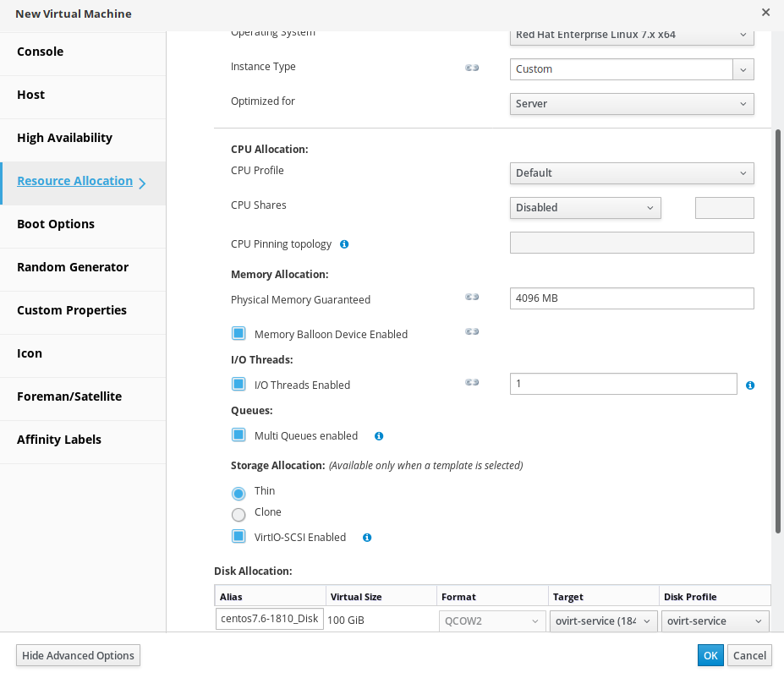Expand the CPU Shares dropdown

point(585,208)
